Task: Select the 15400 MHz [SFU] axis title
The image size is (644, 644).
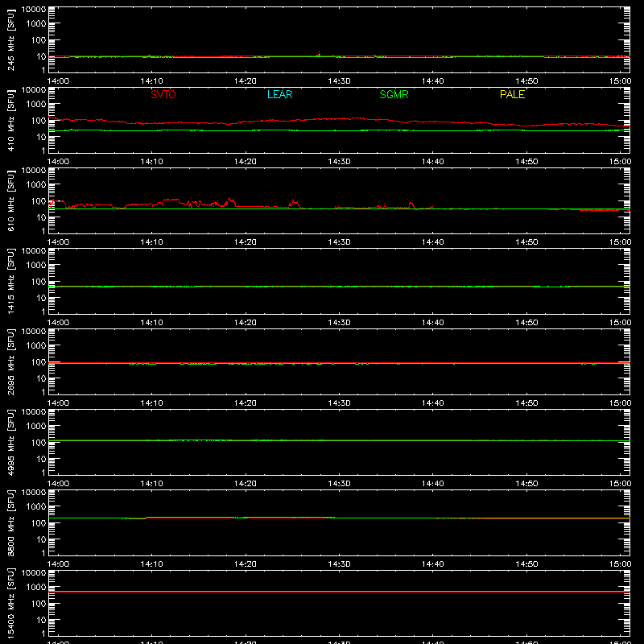Action: tap(11, 603)
